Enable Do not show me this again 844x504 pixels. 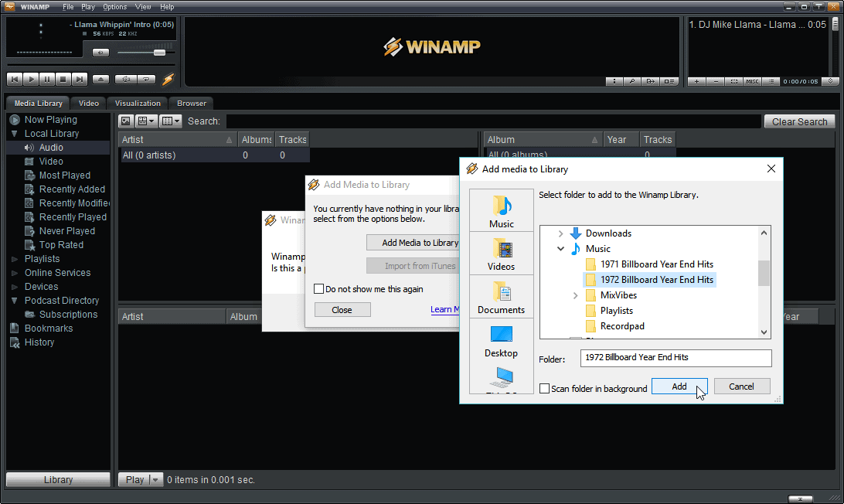click(x=319, y=288)
